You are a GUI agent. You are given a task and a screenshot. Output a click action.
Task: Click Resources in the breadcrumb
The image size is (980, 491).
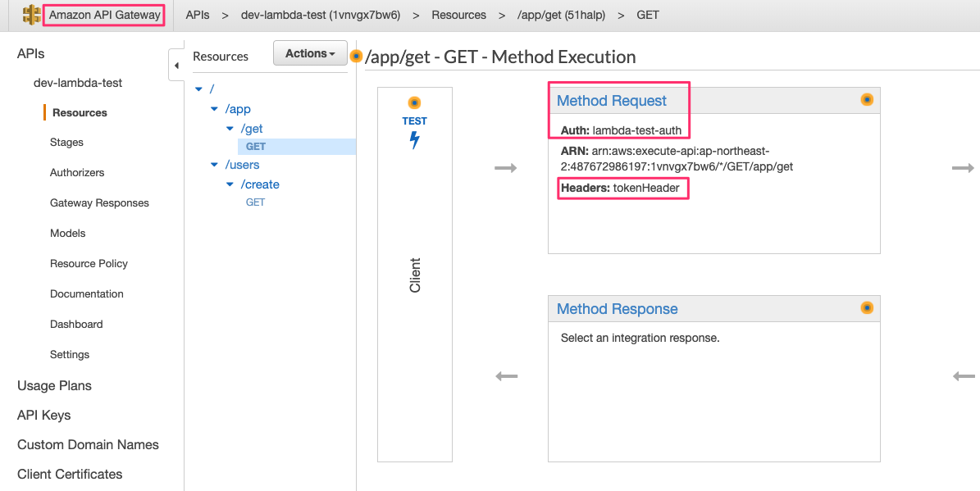click(x=458, y=15)
